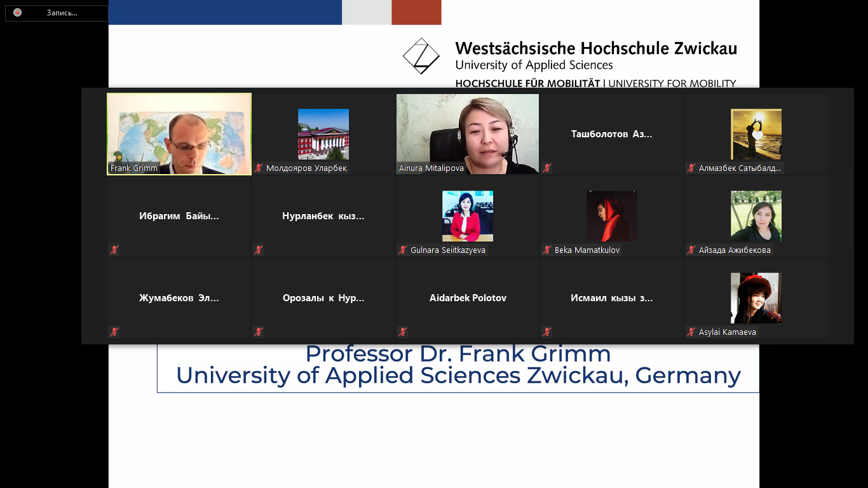Click the 'Ибрагим Байы...' participant name
The image size is (868, 488).
179,216
